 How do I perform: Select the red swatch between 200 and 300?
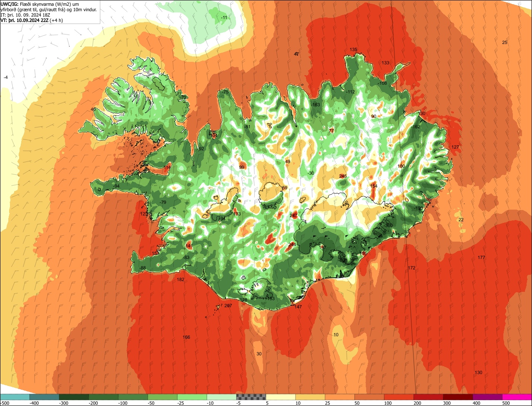(429, 397)
